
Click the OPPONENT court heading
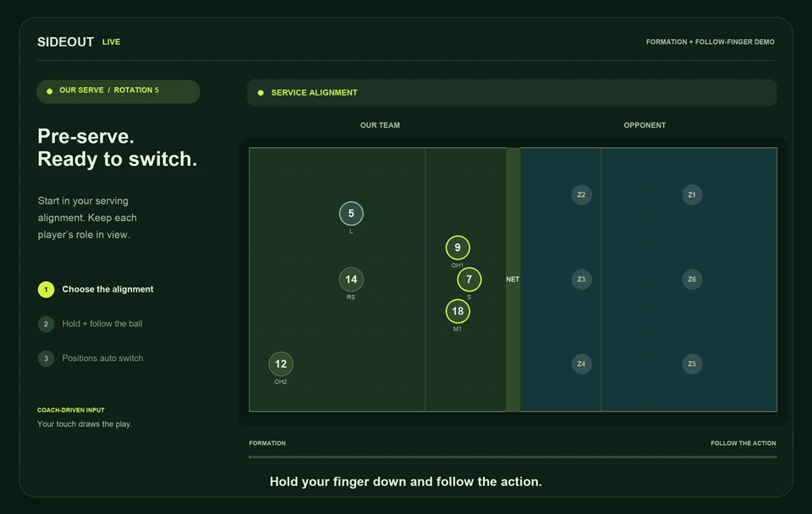click(x=645, y=125)
